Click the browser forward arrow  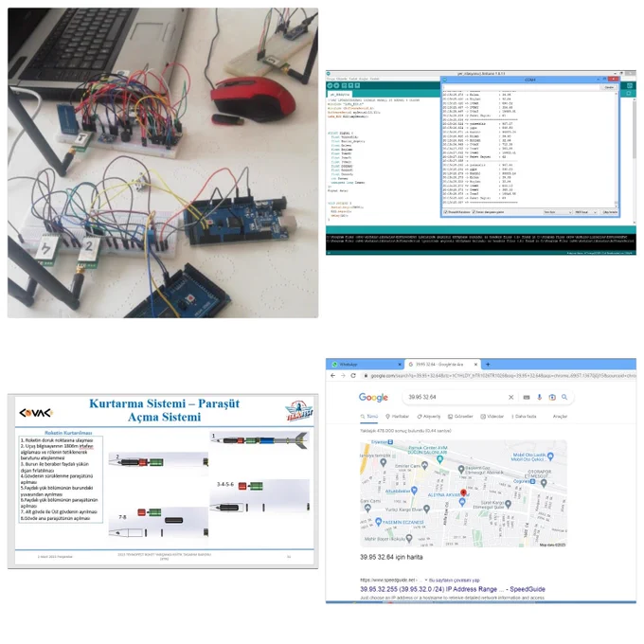tap(343, 375)
